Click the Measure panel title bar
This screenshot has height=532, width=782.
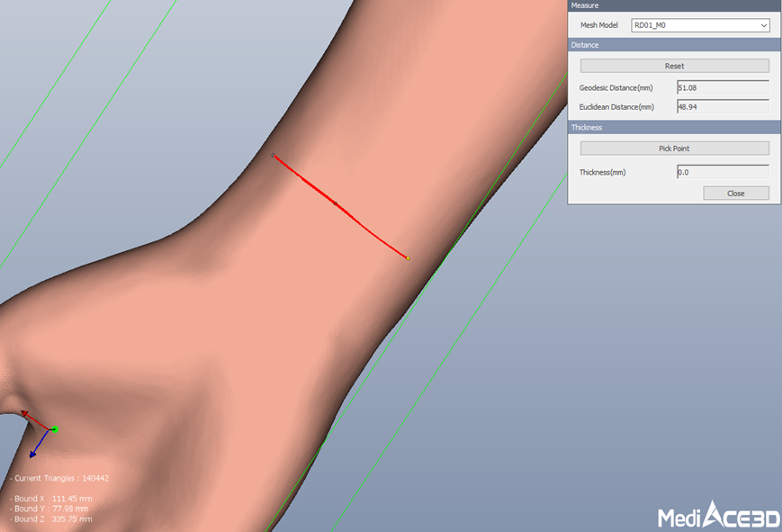click(x=674, y=5)
